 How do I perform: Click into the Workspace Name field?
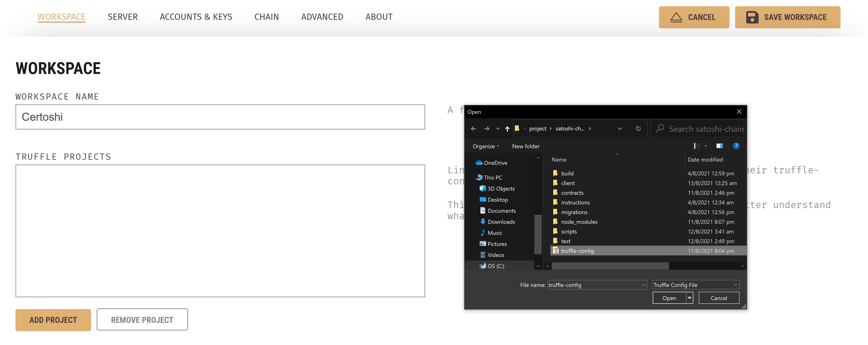coord(220,117)
